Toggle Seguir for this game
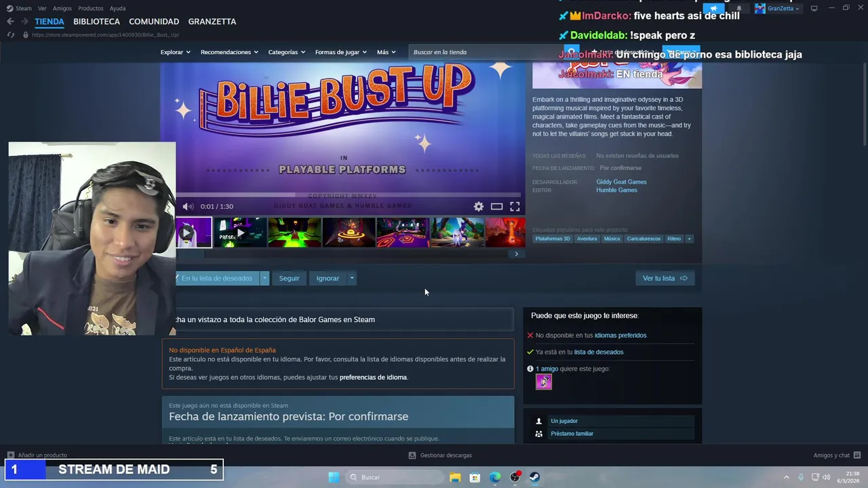The image size is (868, 488). point(289,278)
